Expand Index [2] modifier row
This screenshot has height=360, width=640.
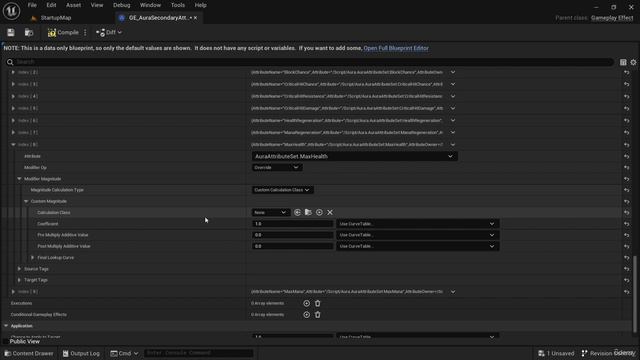click(13, 72)
